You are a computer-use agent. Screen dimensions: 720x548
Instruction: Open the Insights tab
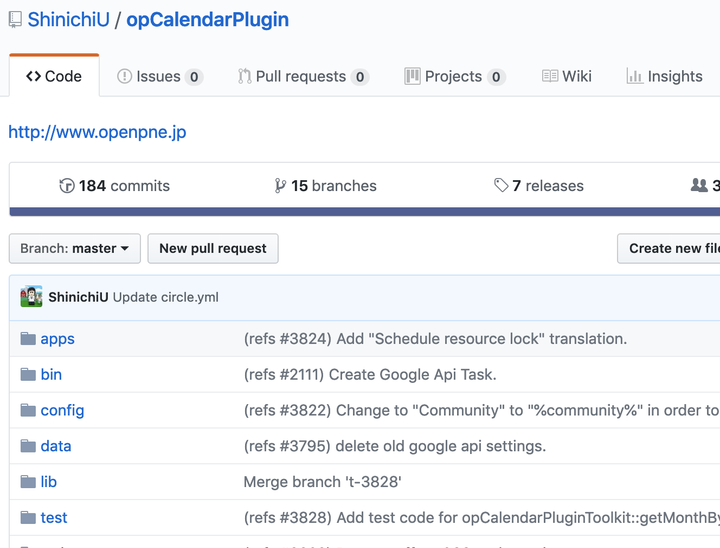click(x=664, y=76)
